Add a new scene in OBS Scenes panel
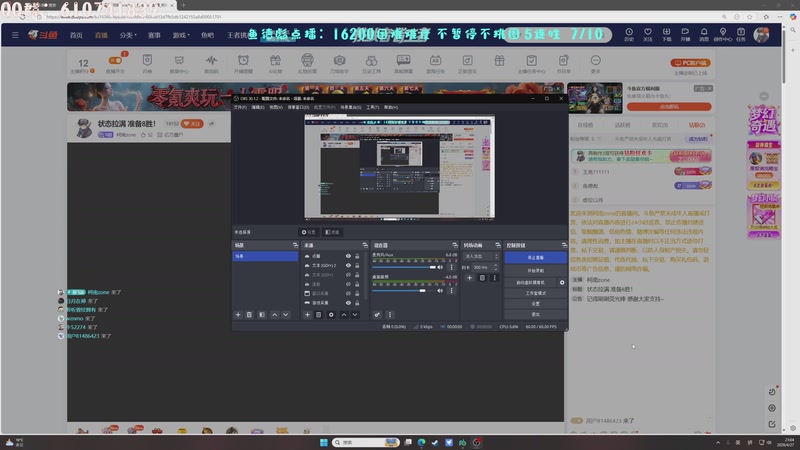This screenshot has height=450, width=800. tap(238, 315)
